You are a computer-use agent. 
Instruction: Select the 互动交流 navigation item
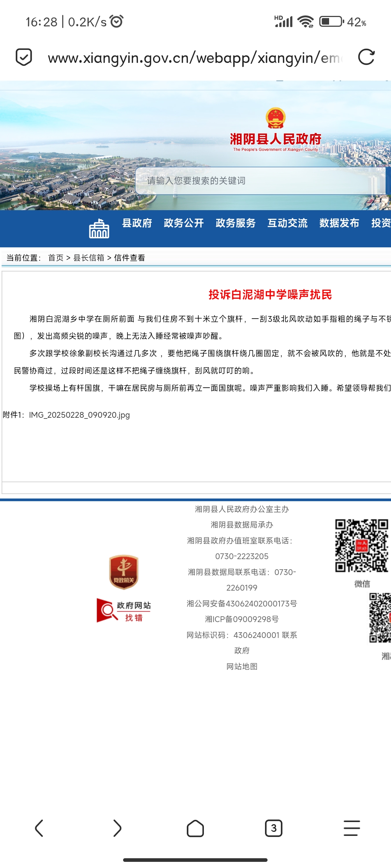coord(287,223)
